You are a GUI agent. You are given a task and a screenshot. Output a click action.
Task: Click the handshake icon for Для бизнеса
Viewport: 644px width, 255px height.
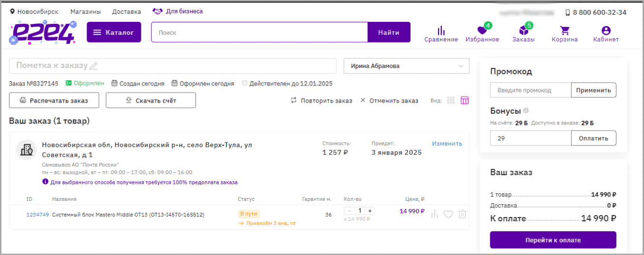coord(157,11)
